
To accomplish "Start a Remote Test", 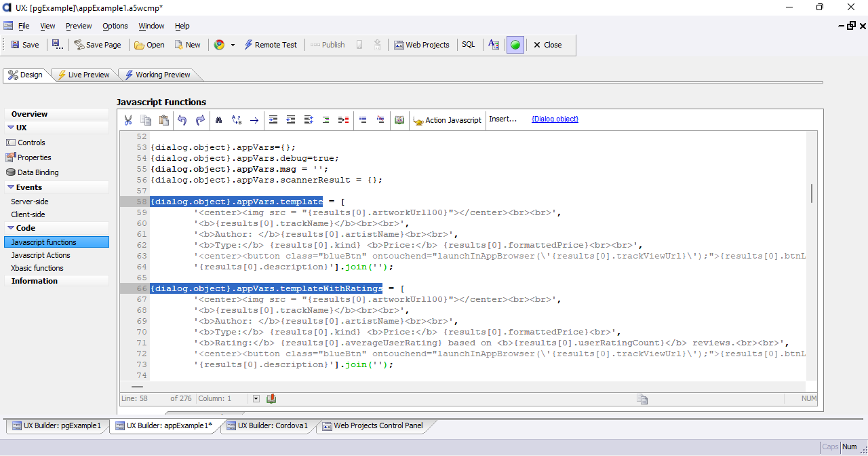I will tap(271, 45).
